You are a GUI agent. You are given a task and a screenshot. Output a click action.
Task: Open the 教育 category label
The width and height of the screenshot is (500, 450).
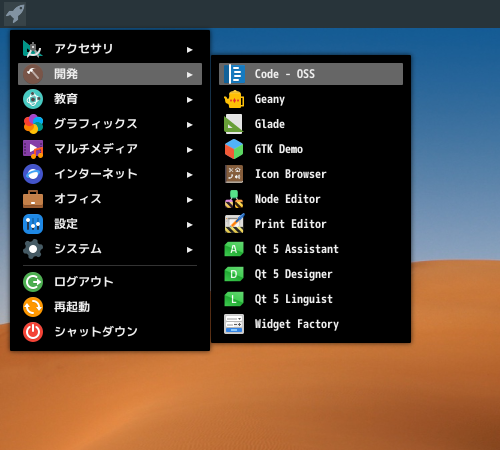pyautogui.click(x=66, y=99)
